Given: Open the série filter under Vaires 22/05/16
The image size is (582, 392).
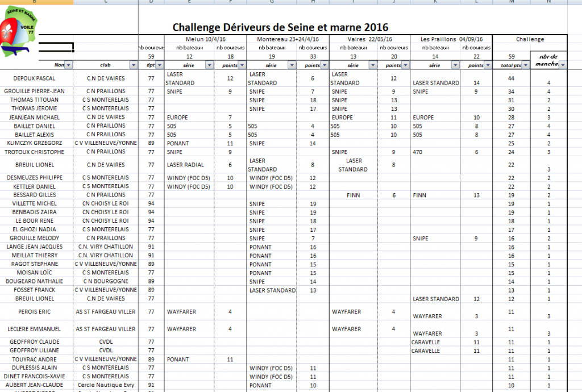Looking at the screenshot, I should (x=373, y=65).
